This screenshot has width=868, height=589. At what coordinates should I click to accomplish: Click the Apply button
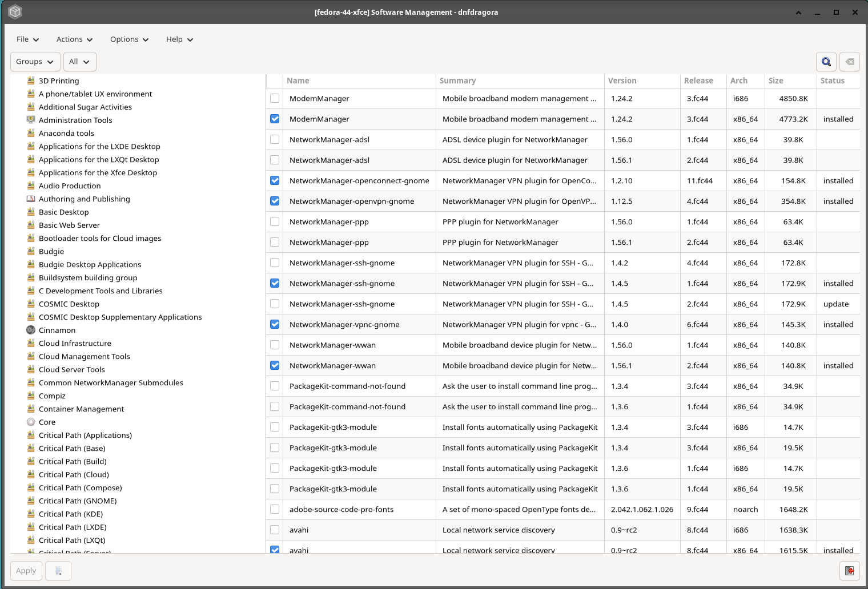tap(26, 570)
